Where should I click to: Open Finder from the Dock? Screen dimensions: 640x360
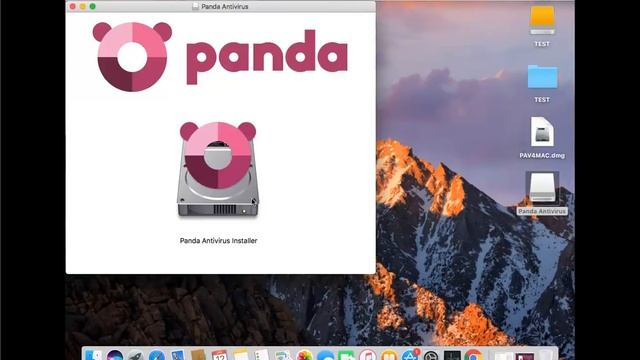93,356
